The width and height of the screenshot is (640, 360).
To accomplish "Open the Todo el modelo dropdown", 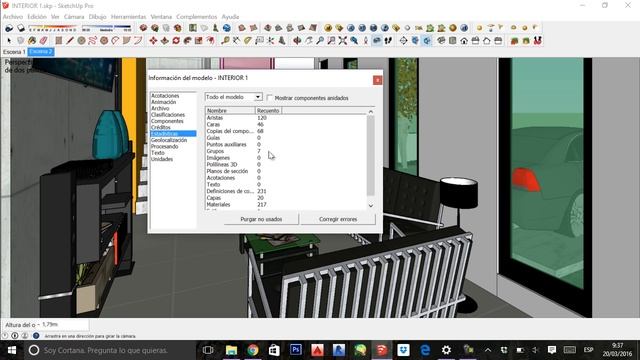I will coord(233,97).
